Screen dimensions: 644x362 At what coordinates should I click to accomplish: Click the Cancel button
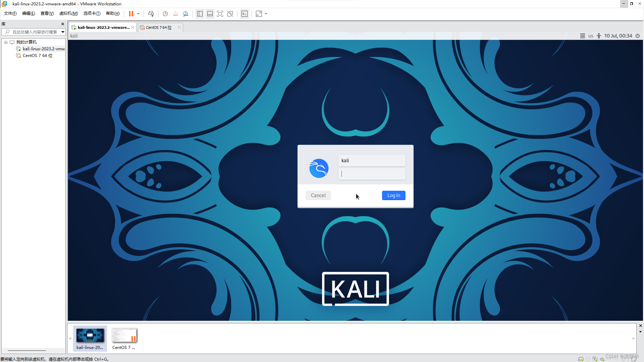pos(318,195)
